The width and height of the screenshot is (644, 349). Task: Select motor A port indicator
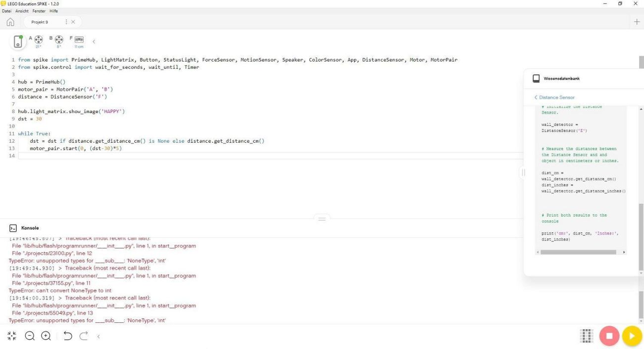click(38, 40)
